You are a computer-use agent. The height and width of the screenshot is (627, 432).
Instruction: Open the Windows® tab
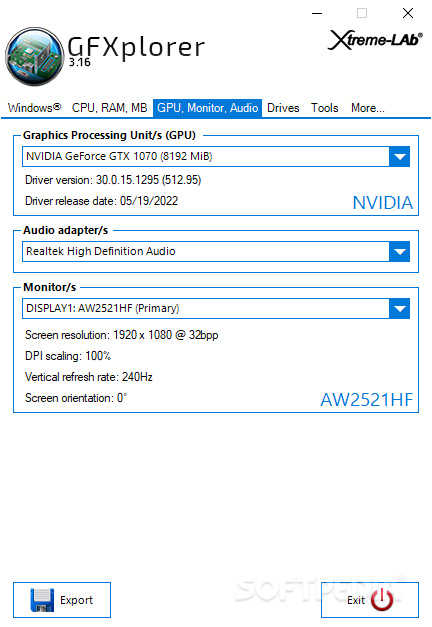(34, 108)
